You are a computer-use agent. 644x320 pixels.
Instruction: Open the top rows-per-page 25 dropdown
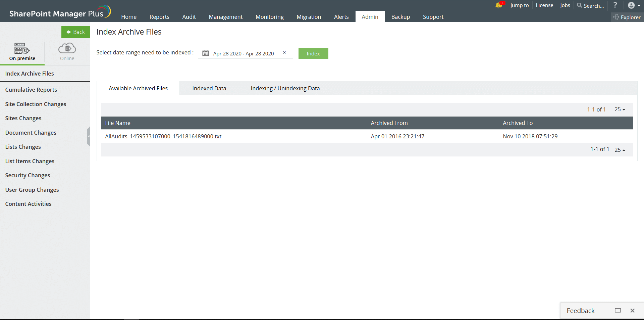pos(620,109)
